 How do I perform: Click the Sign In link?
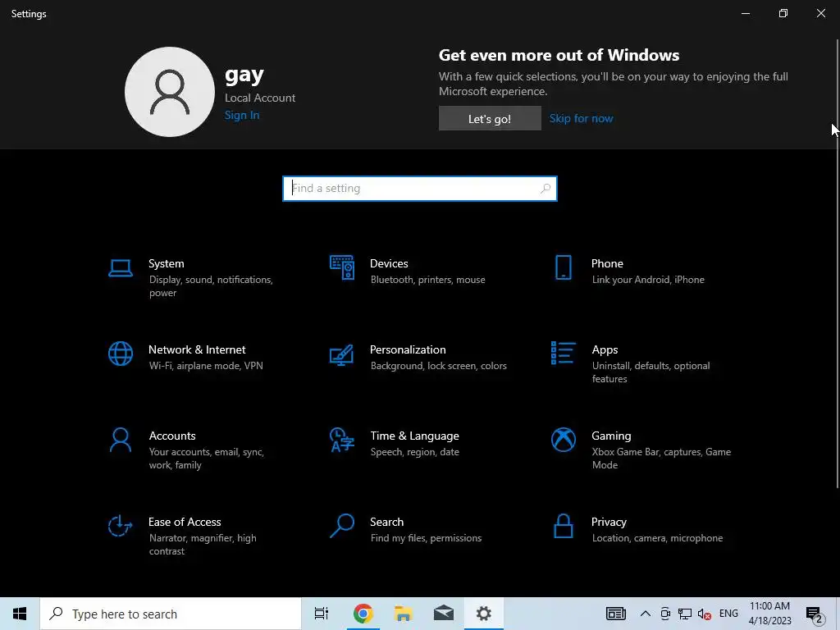click(242, 115)
